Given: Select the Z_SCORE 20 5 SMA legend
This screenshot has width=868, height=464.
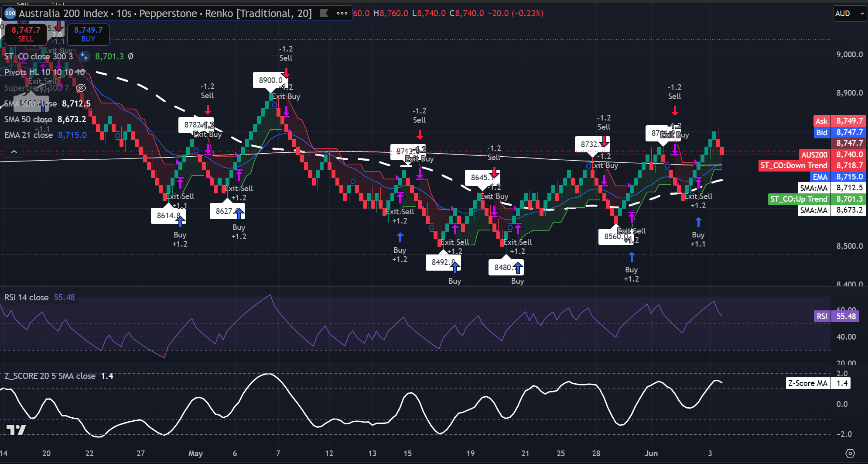Looking at the screenshot, I should 50,376.
